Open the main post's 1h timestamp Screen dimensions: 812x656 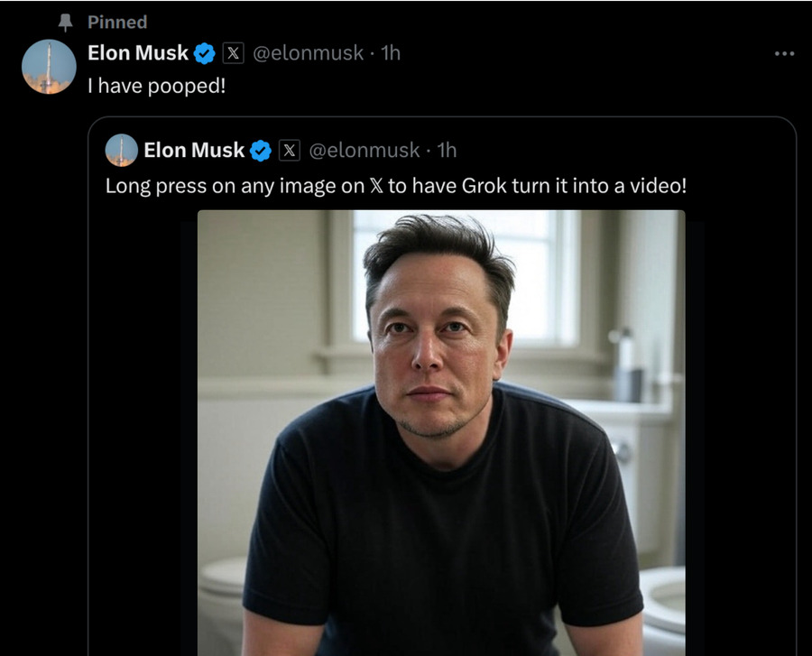[391, 53]
